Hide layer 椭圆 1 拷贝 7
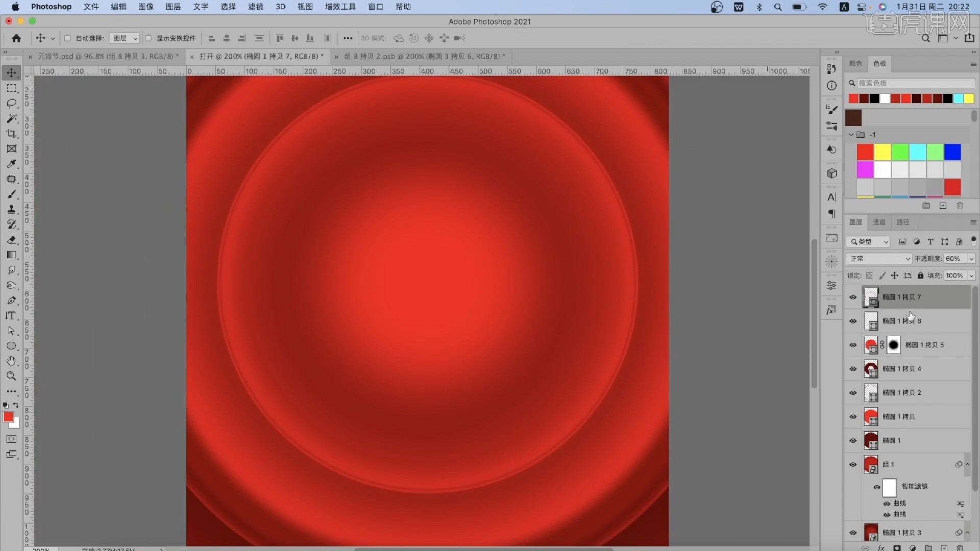The width and height of the screenshot is (980, 551). pos(853,297)
